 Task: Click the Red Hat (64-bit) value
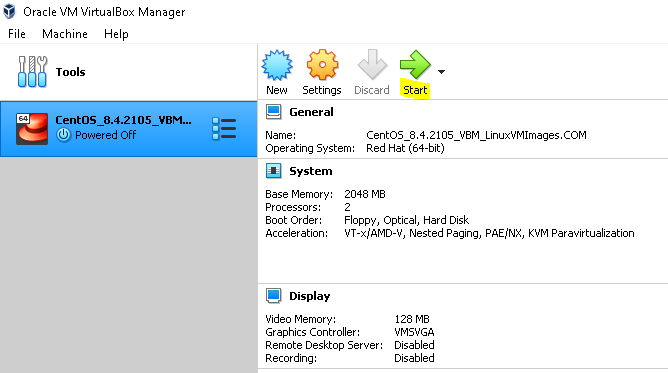pyautogui.click(x=405, y=148)
